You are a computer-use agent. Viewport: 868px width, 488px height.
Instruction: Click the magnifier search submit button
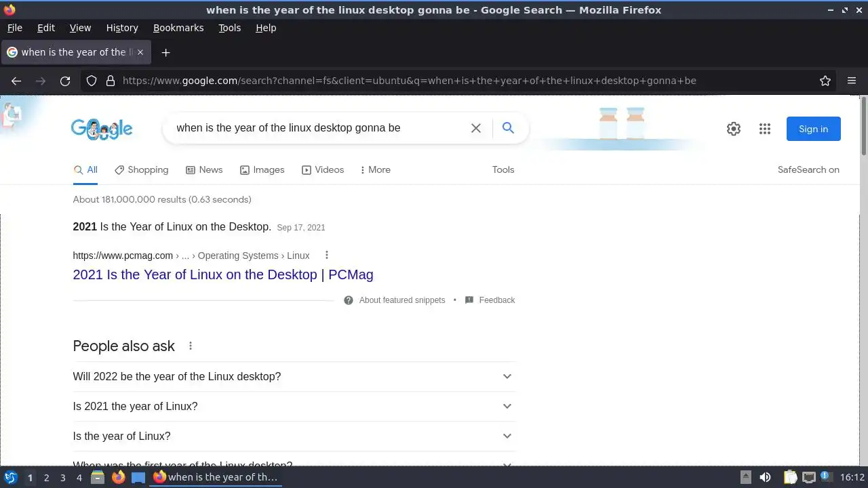508,127
